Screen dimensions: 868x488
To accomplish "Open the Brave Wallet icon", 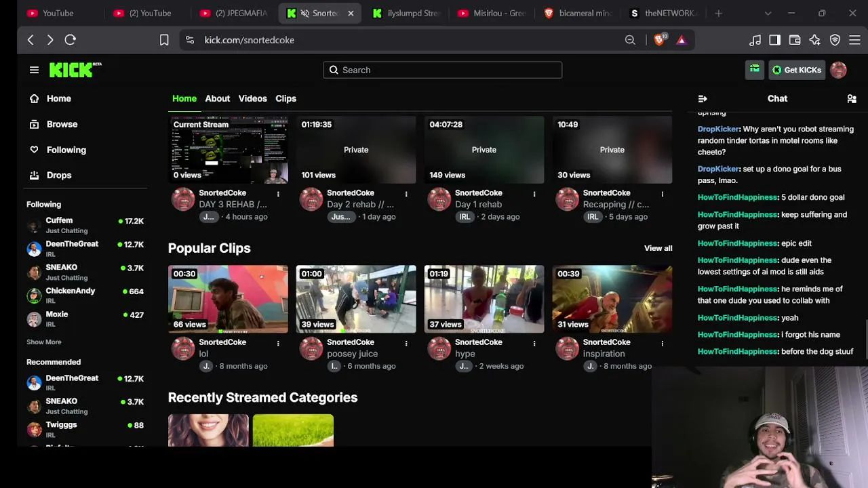I will 795,40.
